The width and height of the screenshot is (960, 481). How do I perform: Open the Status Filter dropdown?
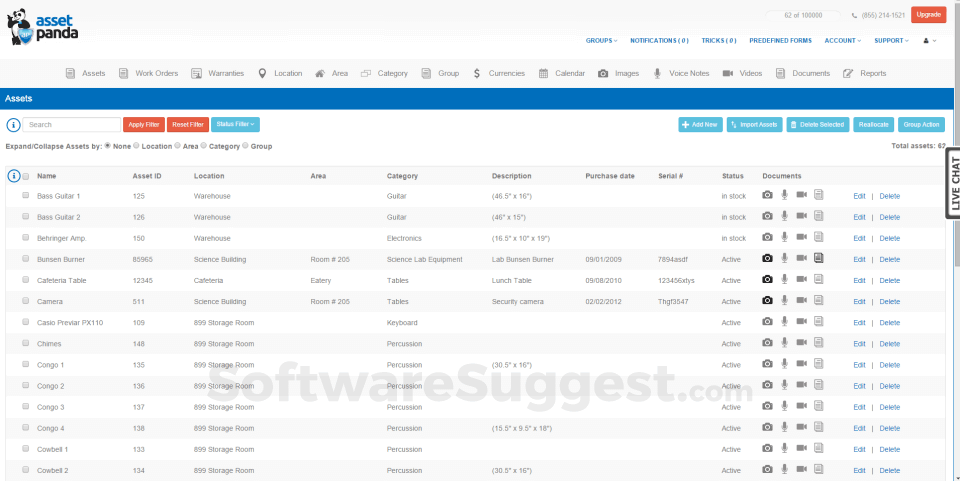coord(235,124)
